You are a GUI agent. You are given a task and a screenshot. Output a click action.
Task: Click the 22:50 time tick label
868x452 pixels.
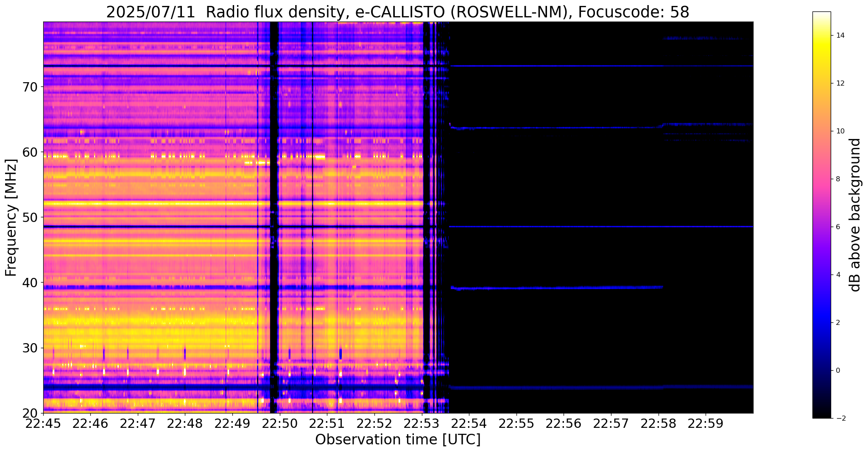click(x=280, y=423)
